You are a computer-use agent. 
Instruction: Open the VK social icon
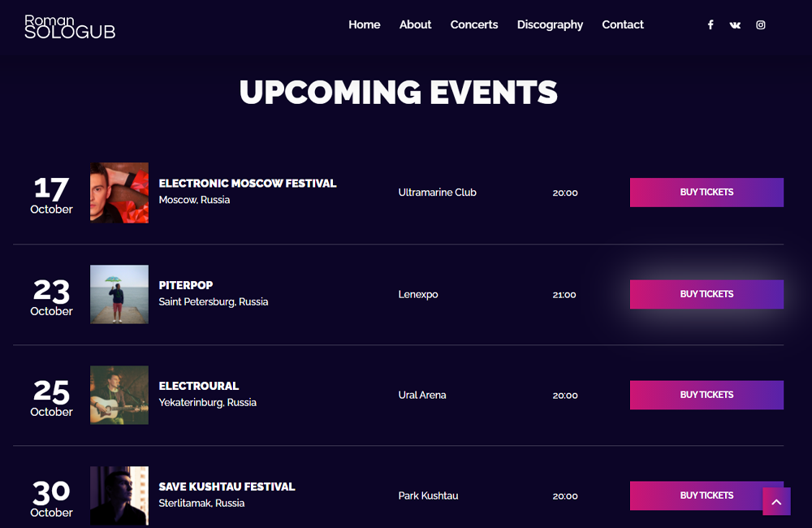tap(735, 25)
